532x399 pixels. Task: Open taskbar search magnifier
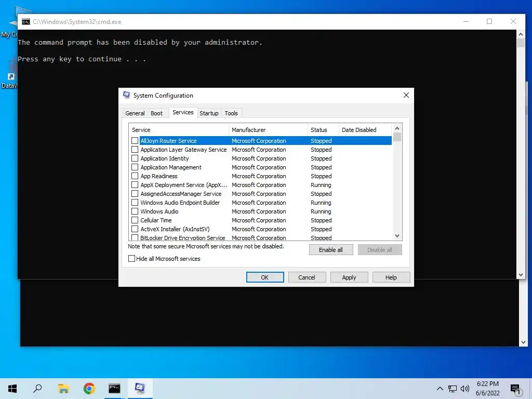click(37, 389)
